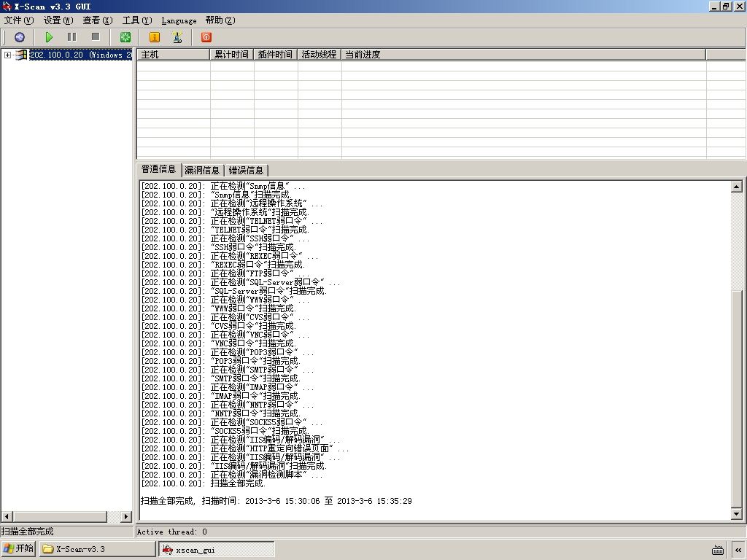Open scan parameters with the globe icon

tap(20, 37)
